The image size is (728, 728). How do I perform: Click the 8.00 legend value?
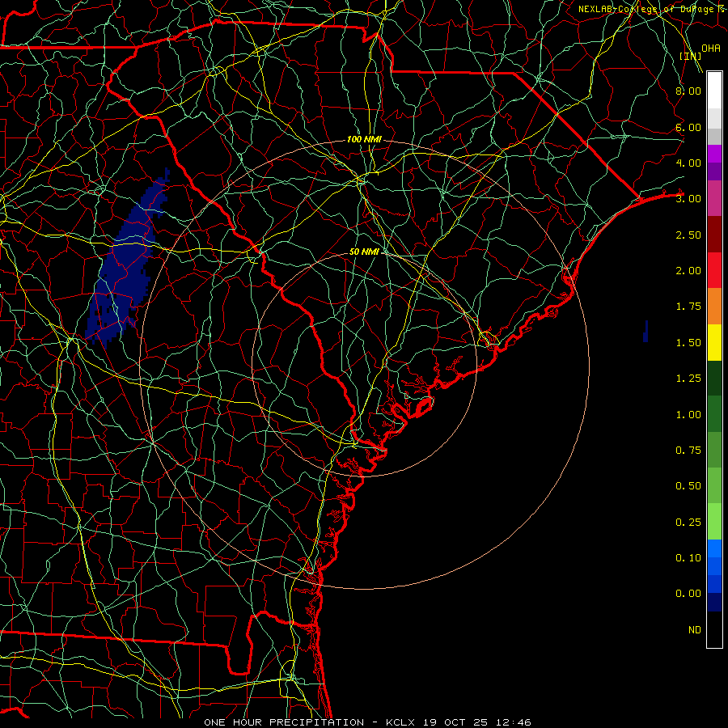[688, 91]
